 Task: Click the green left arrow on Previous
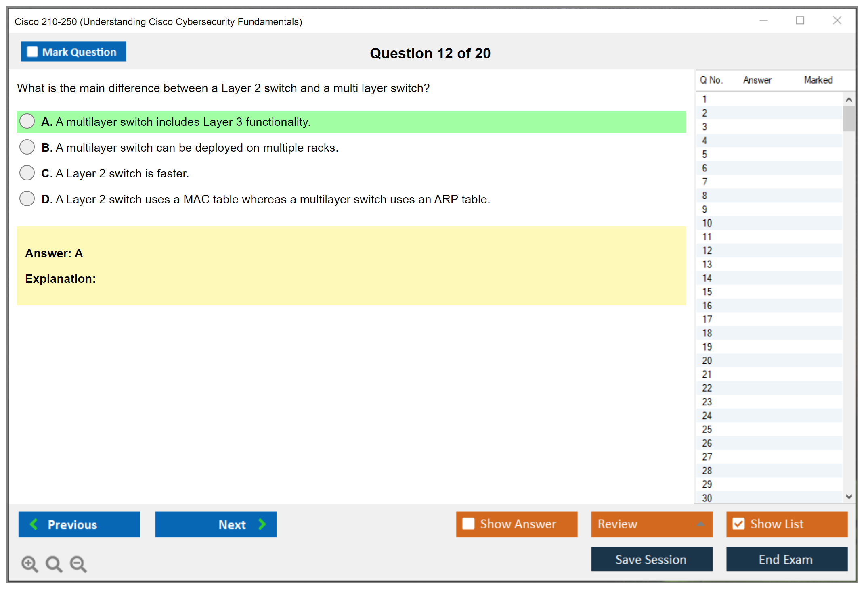pos(34,524)
